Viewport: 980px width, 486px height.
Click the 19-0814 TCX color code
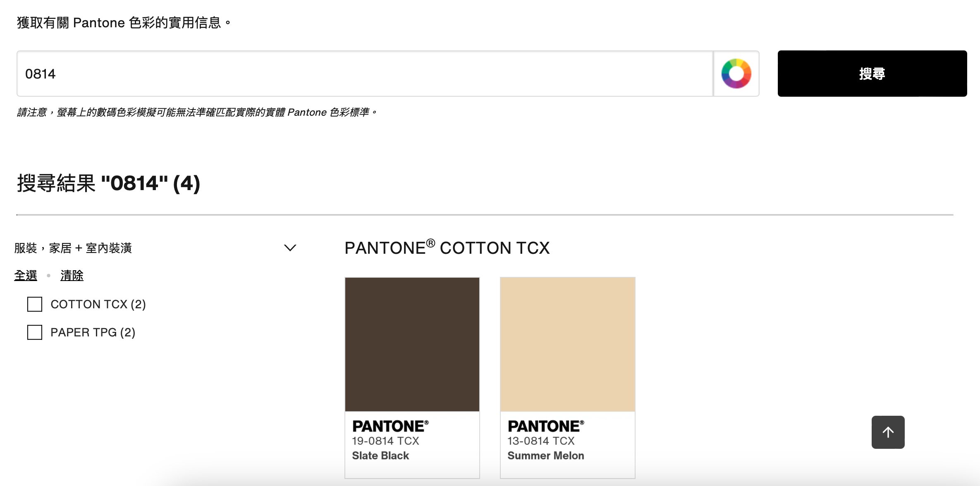point(385,441)
